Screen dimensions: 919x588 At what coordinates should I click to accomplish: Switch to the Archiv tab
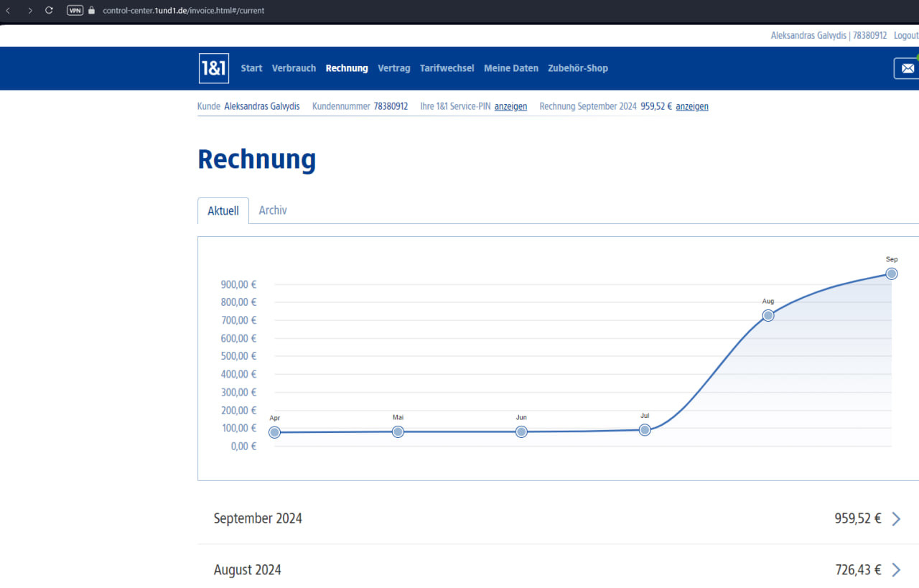tap(273, 210)
